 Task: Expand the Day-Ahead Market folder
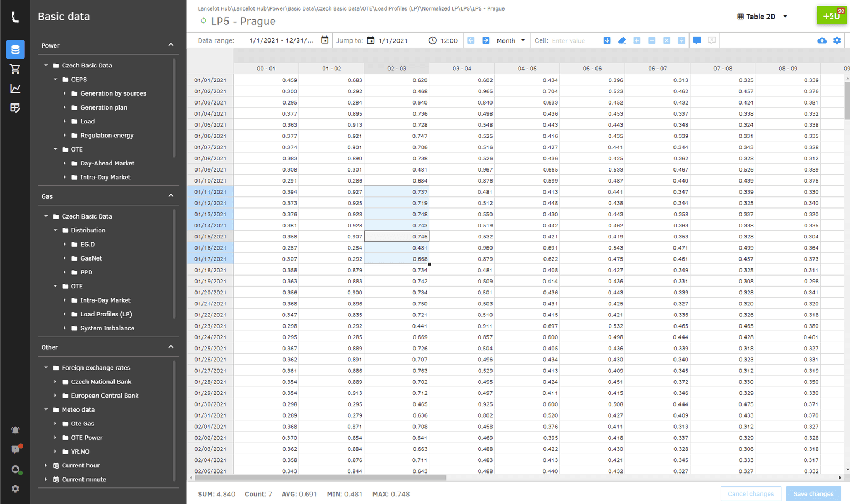65,163
